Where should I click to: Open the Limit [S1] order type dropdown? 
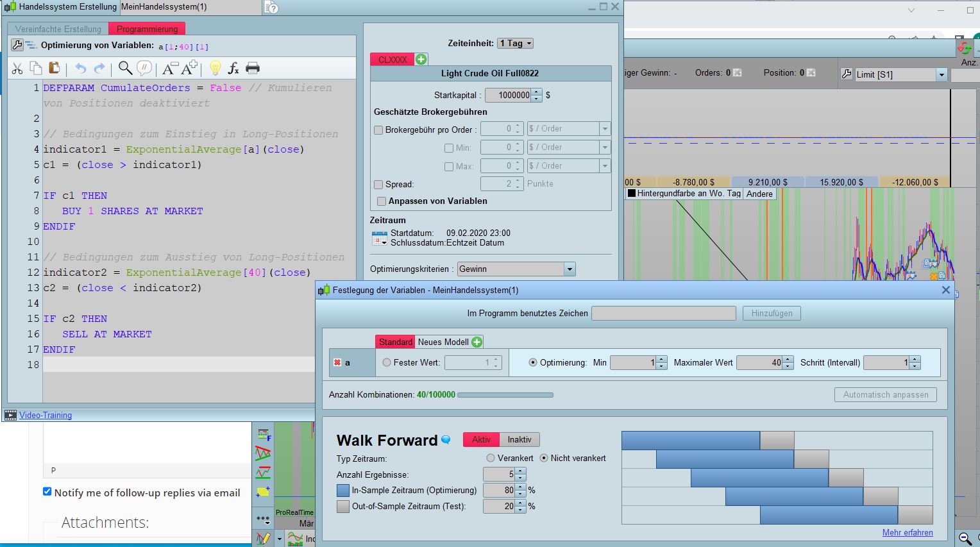901,74
